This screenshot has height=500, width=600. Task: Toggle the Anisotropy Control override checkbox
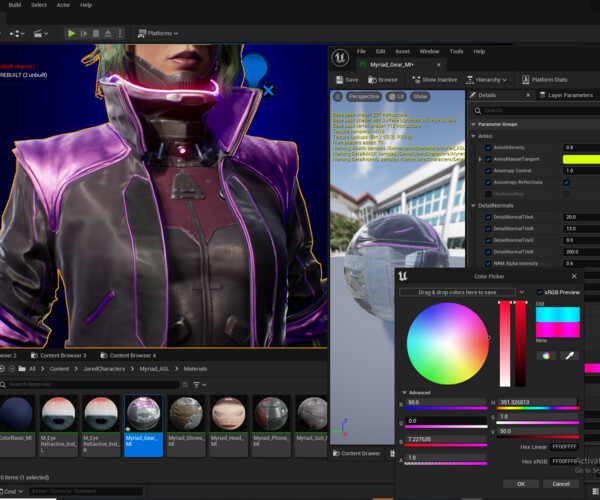coord(488,171)
